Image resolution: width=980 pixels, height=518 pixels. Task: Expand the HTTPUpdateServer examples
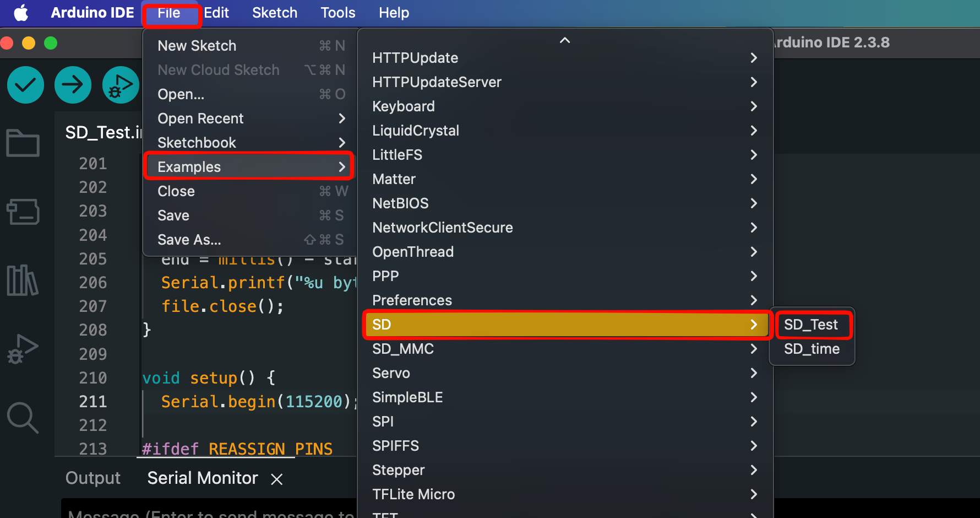tap(565, 82)
